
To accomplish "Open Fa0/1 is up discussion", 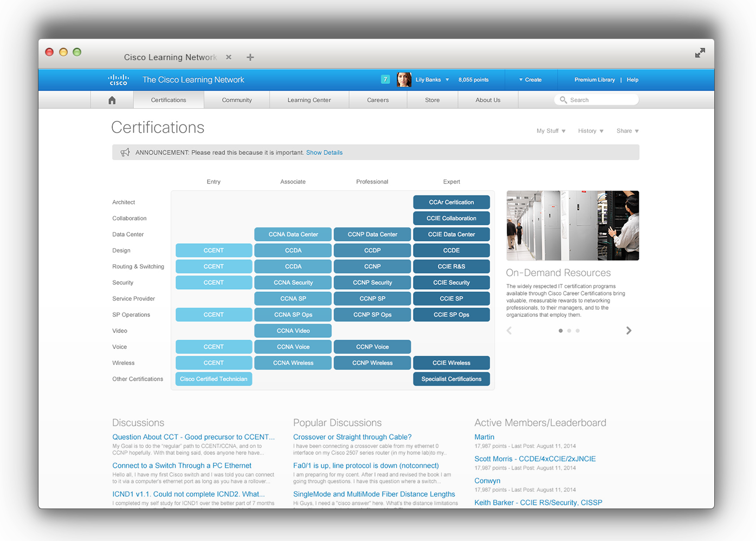I will click(366, 466).
